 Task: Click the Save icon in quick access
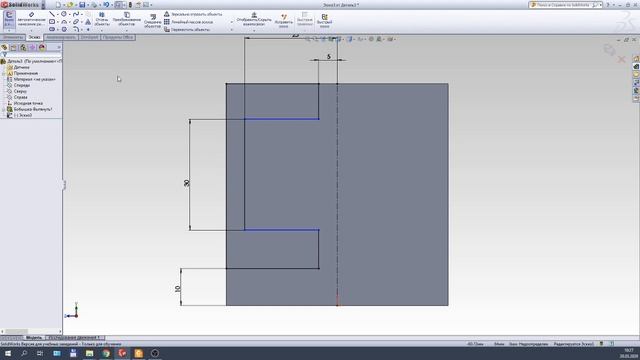82,5
